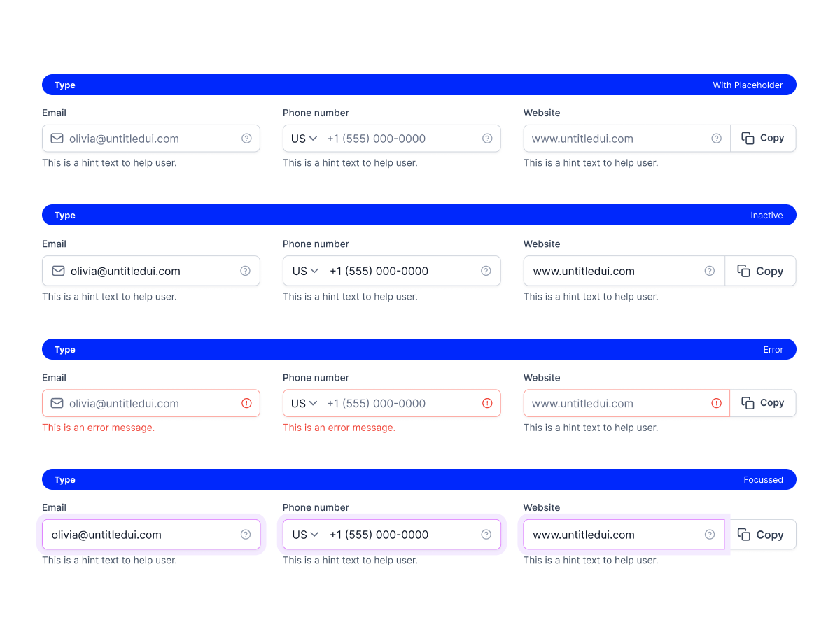Image resolution: width=840 pixels, height=641 pixels.
Task: Click the Phone number label in the Inactive row
Action: 316,244
